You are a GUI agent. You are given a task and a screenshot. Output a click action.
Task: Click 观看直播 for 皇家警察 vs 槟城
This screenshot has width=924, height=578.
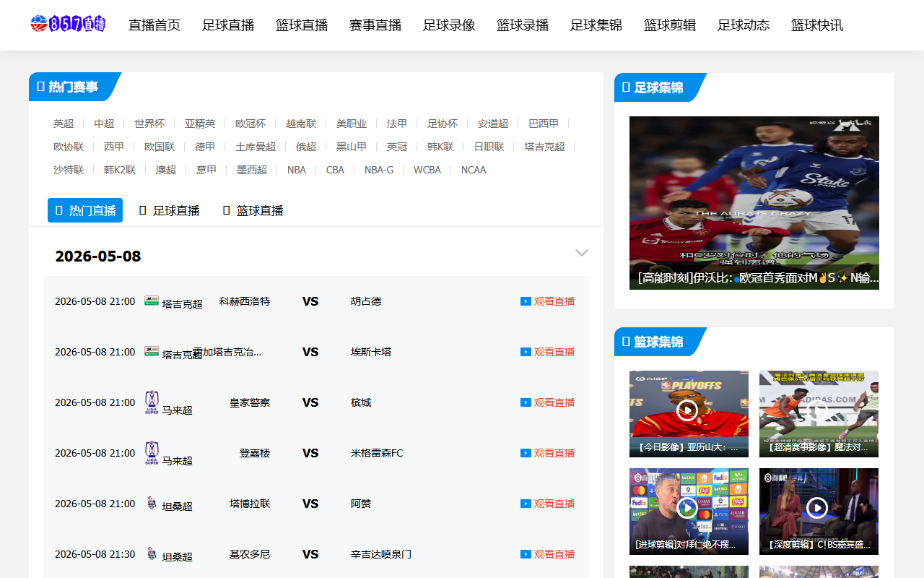click(554, 402)
